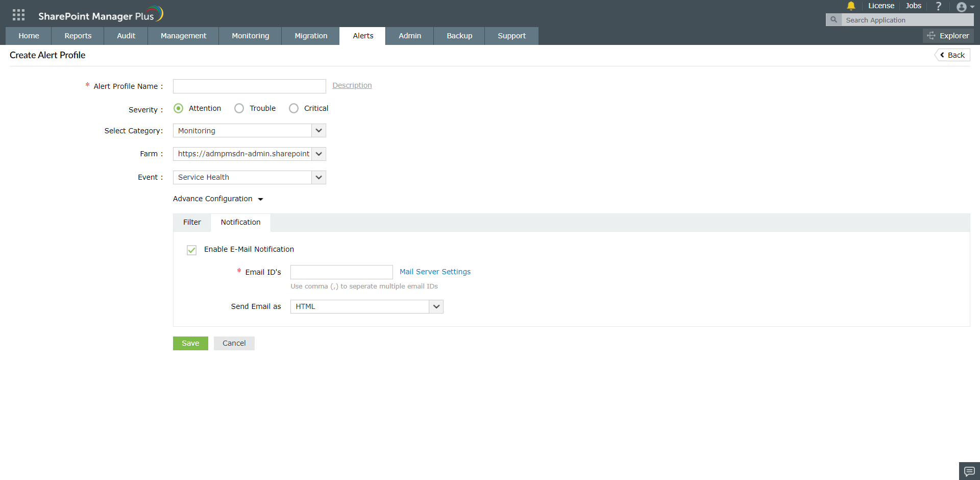
Task: Disable the Enable E-Mail Notification checkbox
Action: (x=191, y=250)
